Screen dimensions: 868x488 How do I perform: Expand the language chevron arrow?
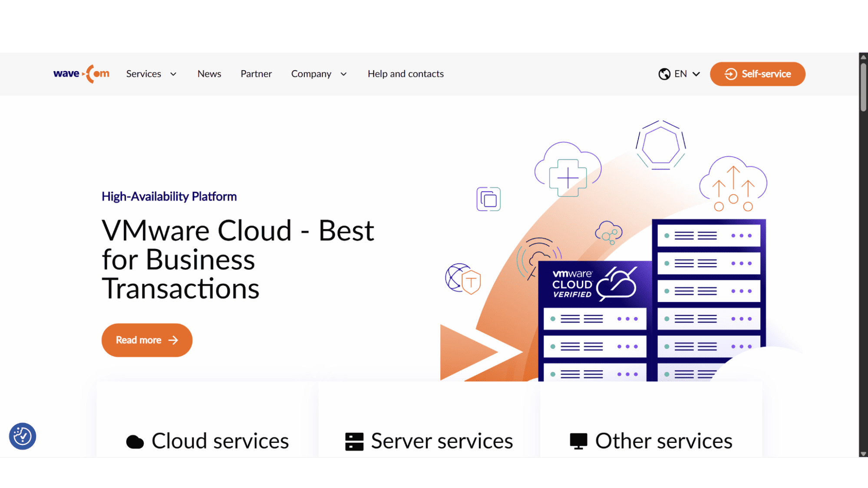click(696, 74)
